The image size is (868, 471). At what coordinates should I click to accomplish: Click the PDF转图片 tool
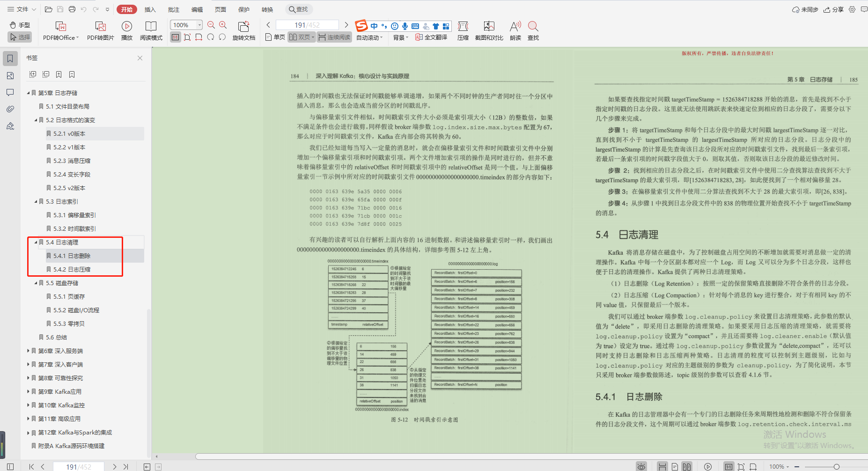tap(101, 31)
